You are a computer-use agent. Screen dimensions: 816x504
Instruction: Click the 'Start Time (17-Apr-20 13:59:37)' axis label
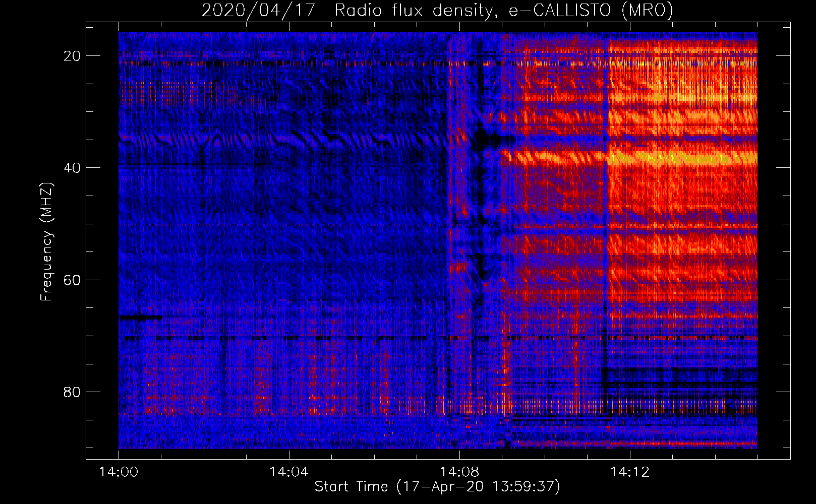click(x=437, y=487)
